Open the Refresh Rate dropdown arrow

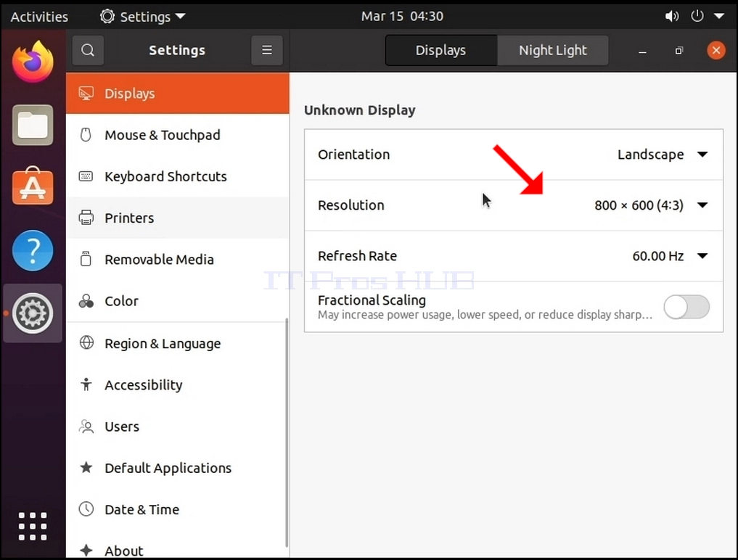click(x=702, y=256)
